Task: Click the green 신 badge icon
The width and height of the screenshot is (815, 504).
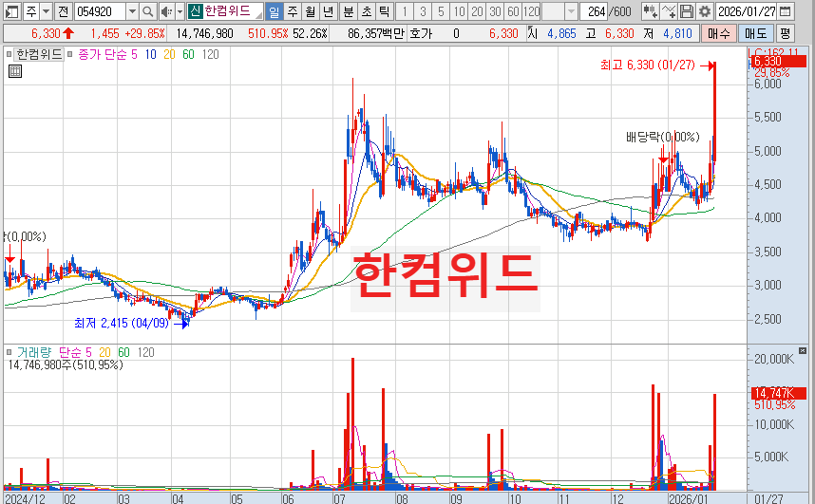Action: 195,10
